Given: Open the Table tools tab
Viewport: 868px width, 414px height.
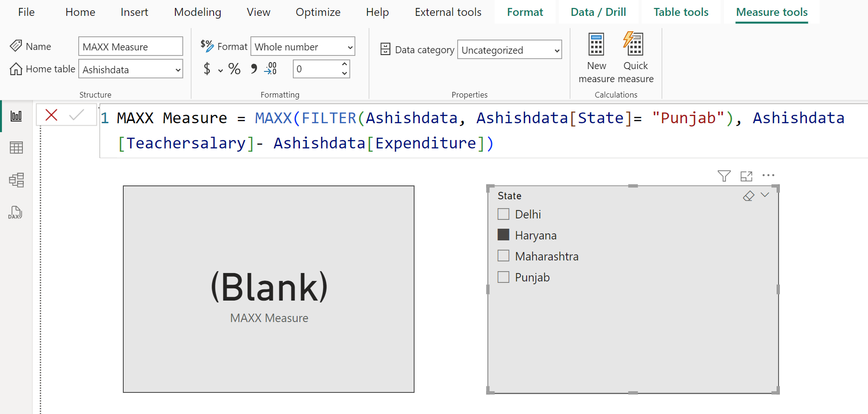Looking at the screenshot, I should point(681,12).
